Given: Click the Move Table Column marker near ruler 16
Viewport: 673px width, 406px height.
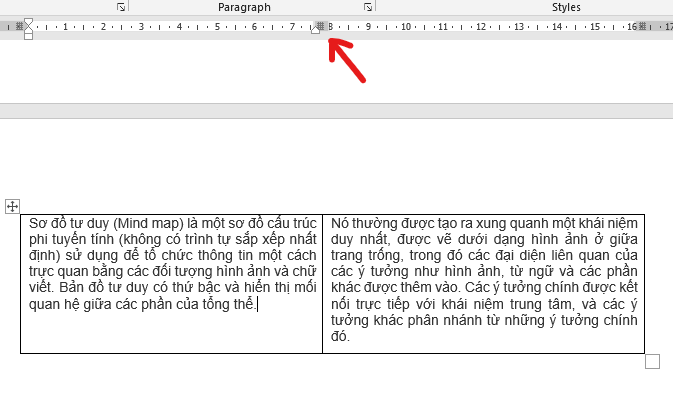Looking at the screenshot, I should click(642, 26).
